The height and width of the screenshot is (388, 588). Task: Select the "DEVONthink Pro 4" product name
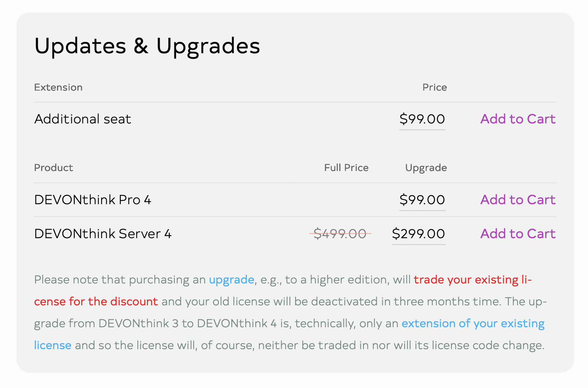92,200
